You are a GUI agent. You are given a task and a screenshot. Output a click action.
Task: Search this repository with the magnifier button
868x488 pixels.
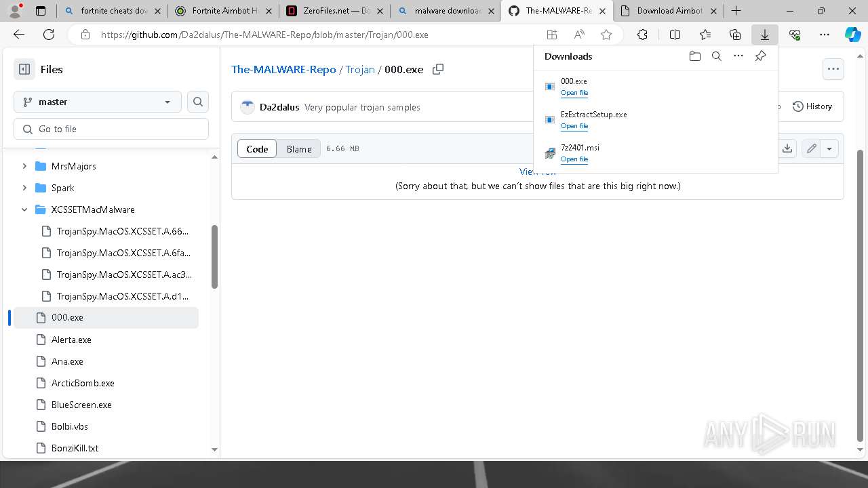pyautogui.click(x=198, y=102)
